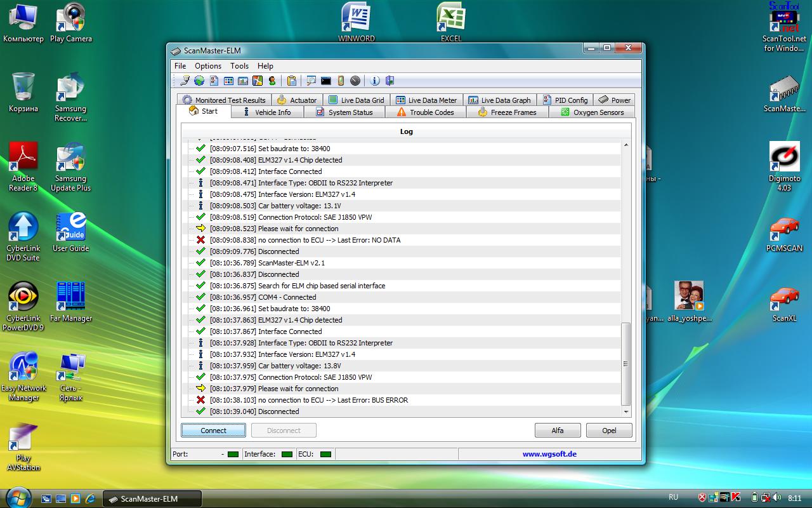Switch to the Actuator tab
Screen dimensions: 812x508
297,100
